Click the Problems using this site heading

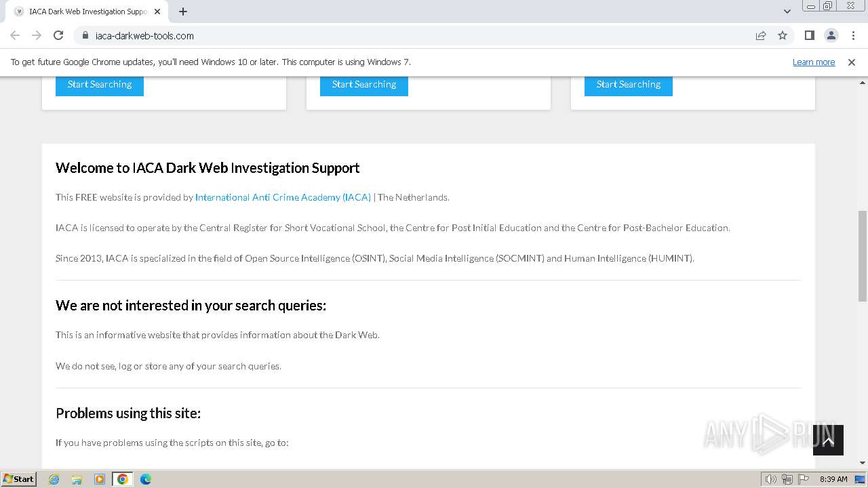(128, 413)
